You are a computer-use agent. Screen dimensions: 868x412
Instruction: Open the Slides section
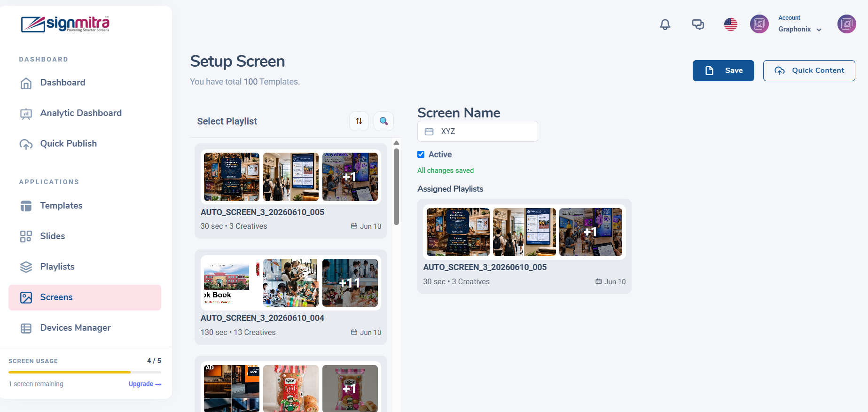[85, 236]
